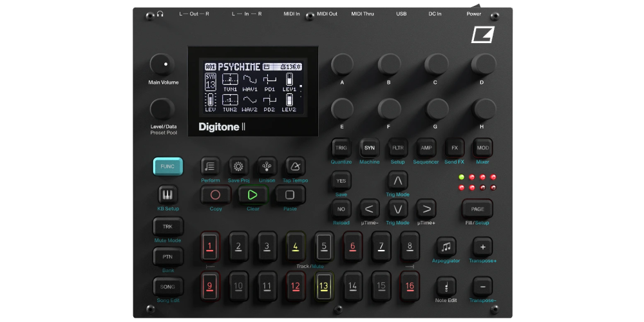Click the WAV1 waveform icon on display

[x=249, y=79]
